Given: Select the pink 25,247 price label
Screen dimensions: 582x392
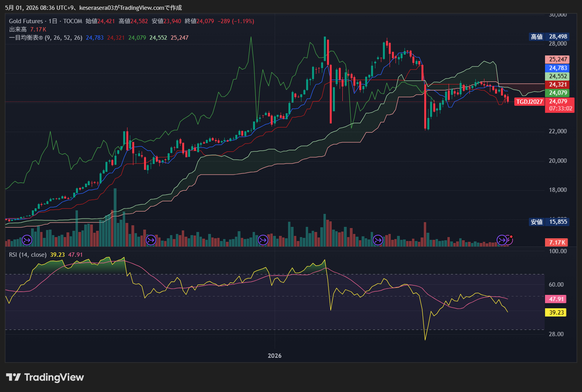Looking at the screenshot, I should [x=557, y=60].
